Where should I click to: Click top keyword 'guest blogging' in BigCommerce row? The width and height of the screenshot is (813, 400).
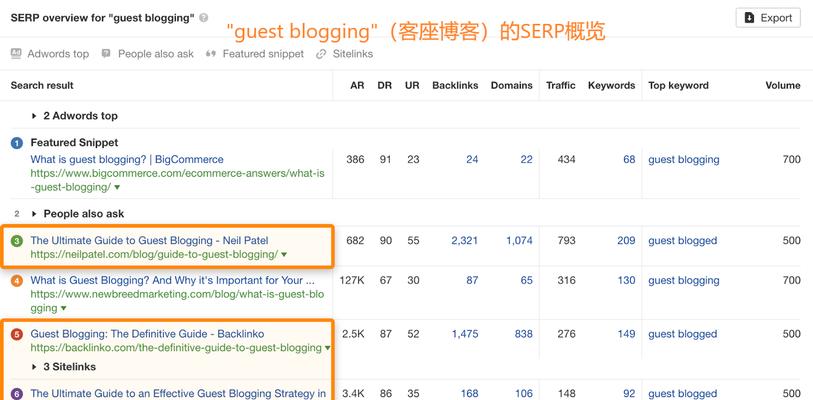(684, 159)
